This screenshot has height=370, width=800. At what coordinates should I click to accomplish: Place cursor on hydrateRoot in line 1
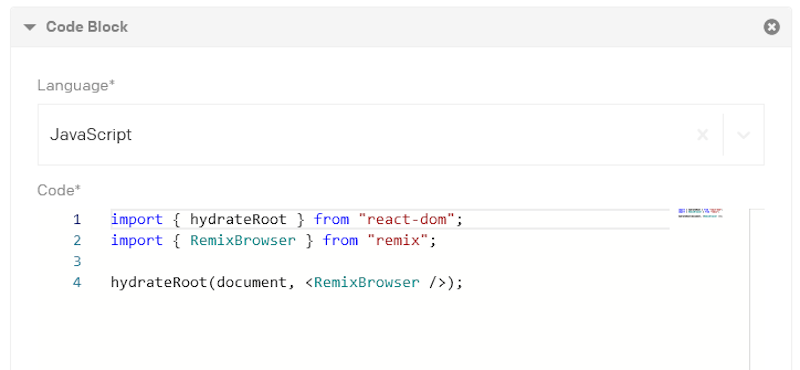pyautogui.click(x=238, y=220)
